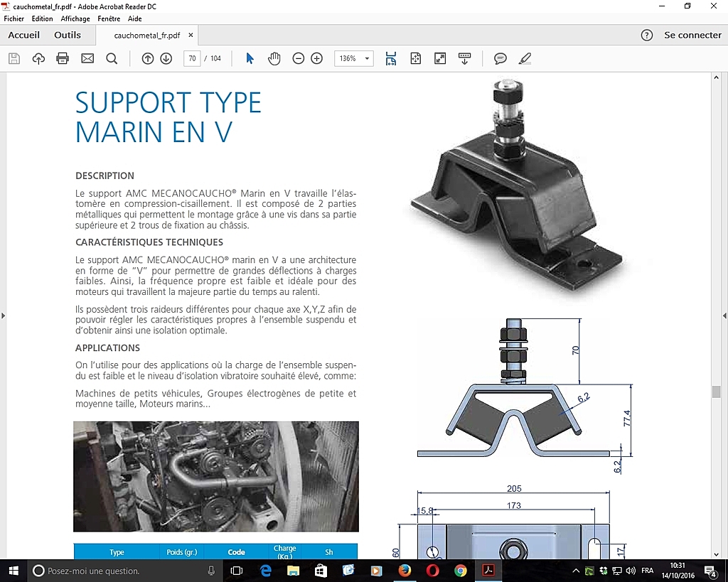Switch to full screen mode icon
The width and height of the screenshot is (728, 582).
[x=439, y=58]
